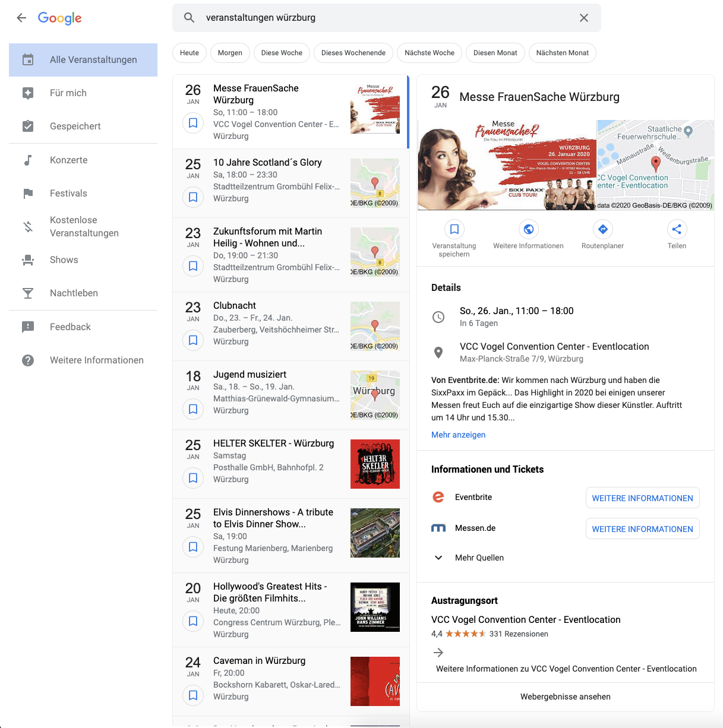This screenshot has height=728, width=723.
Task: Bookmark the Caveman in Würzburg event
Action: pos(193,695)
